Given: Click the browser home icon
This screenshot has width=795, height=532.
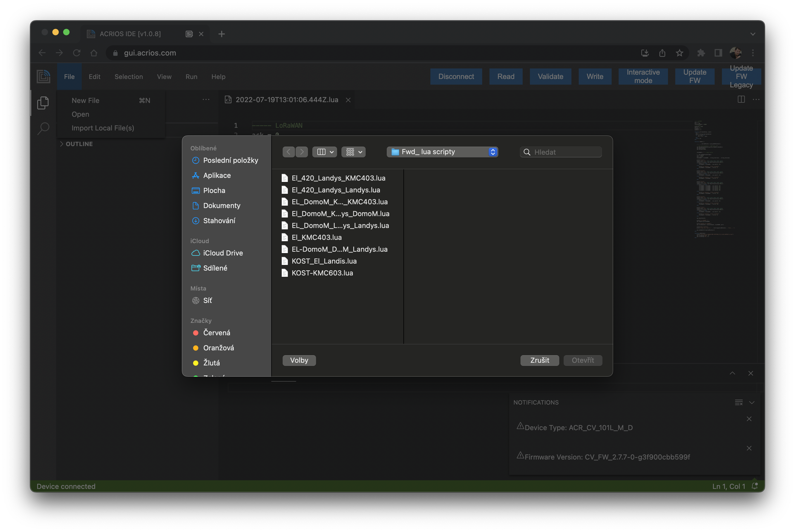Looking at the screenshot, I should (94, 53).
